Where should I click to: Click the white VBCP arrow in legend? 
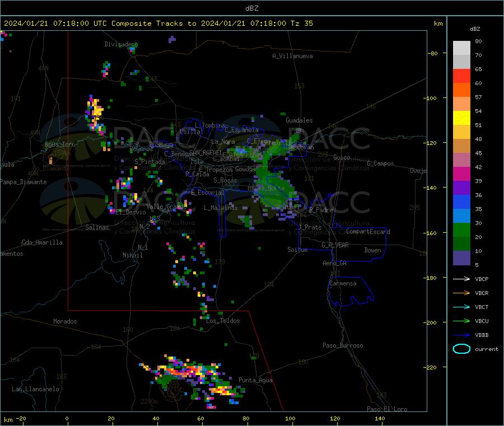tap(461, 279)
